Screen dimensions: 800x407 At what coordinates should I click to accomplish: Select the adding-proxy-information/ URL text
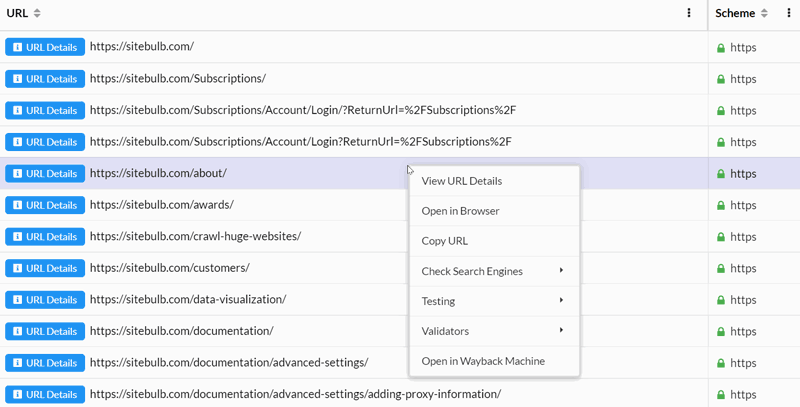click(x=295, y=395)
